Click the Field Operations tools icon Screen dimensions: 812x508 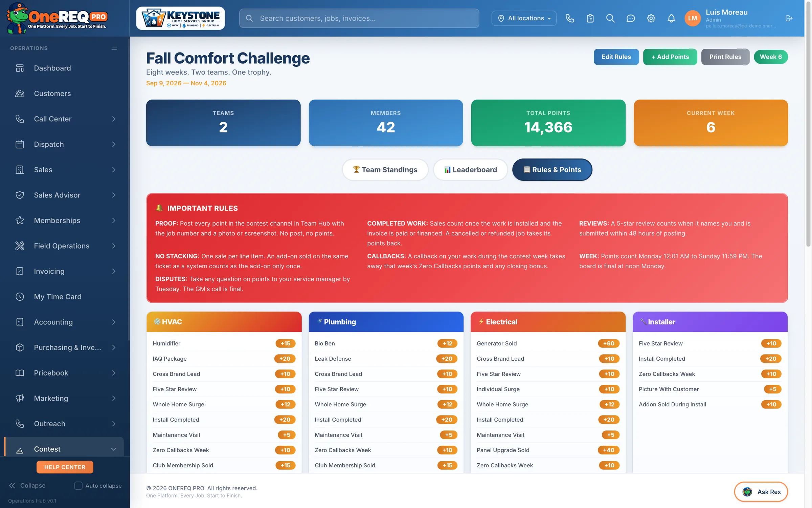(20, 246)
